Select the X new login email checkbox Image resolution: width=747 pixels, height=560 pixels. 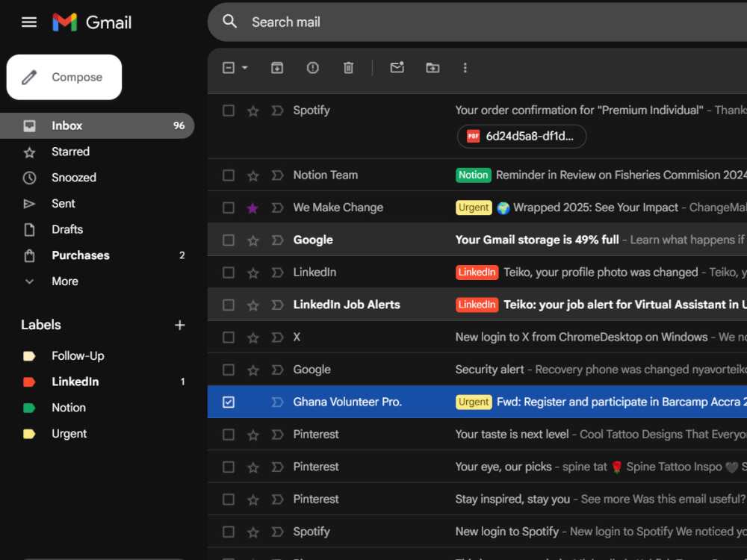click(229, 337)
